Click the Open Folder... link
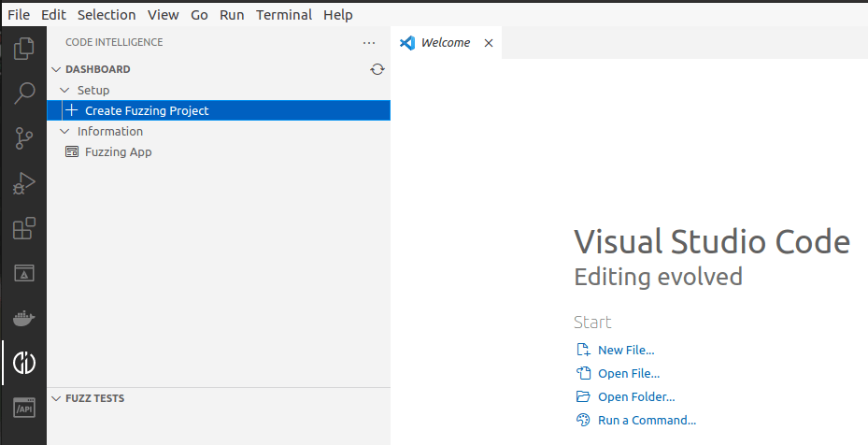The width and height of the screenshot is (868, 445). (636, 396)
